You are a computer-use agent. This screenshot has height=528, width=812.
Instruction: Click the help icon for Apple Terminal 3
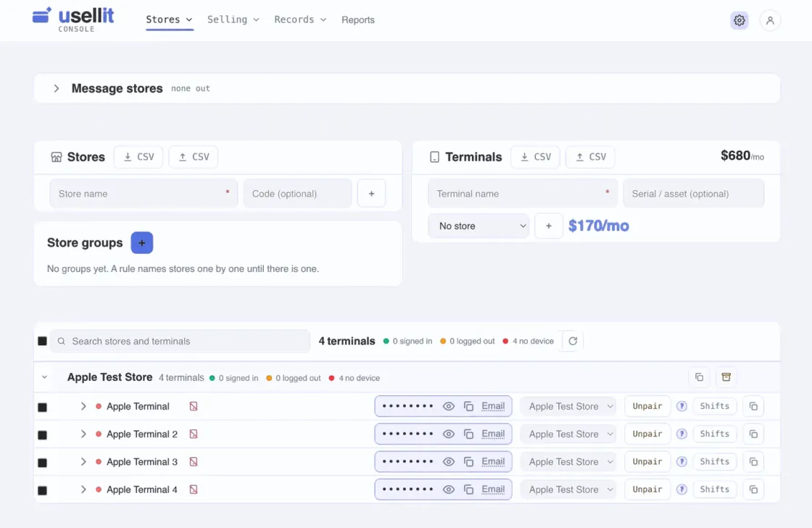(x=681, y=462)
